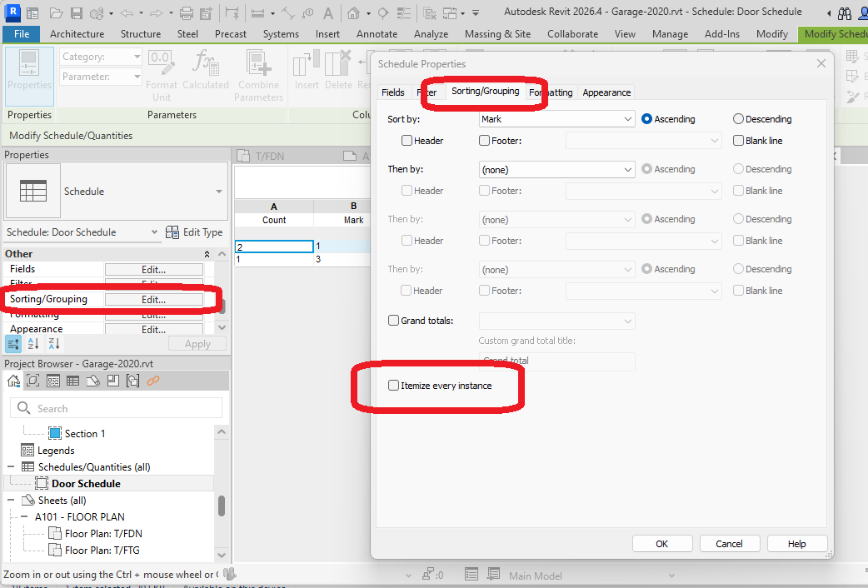This screenshot has width=868, height=588.
Task: Show Sheets view in Project Browser toolbar
Action: click(93, 381)
